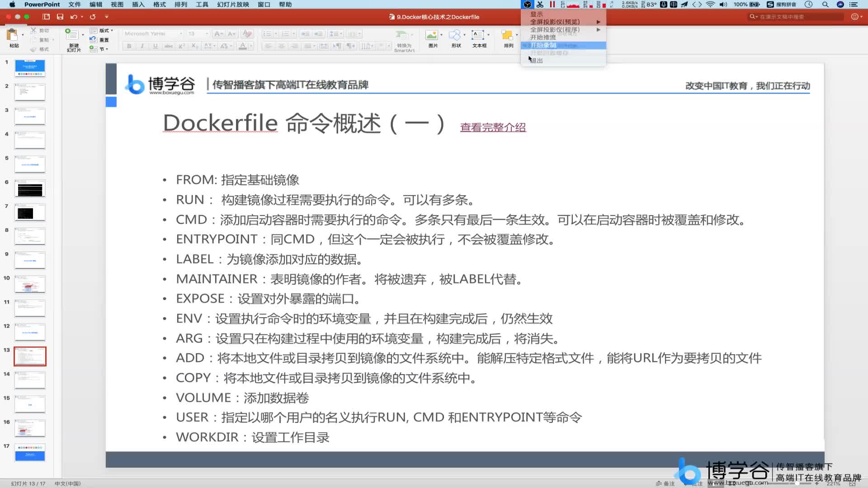Viewport: 868px width, 488px height.
Task: Click the 备注 notes button
Action: click(665, 483)
